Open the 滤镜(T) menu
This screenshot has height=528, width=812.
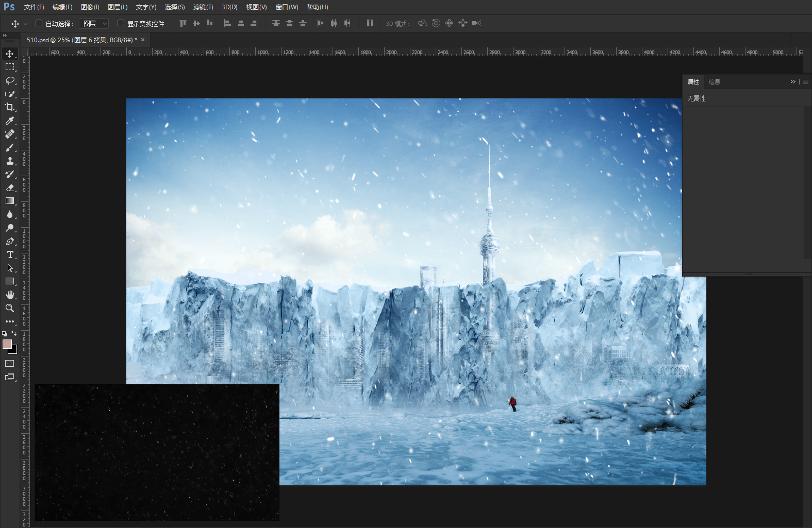click(x=203, y=7)
